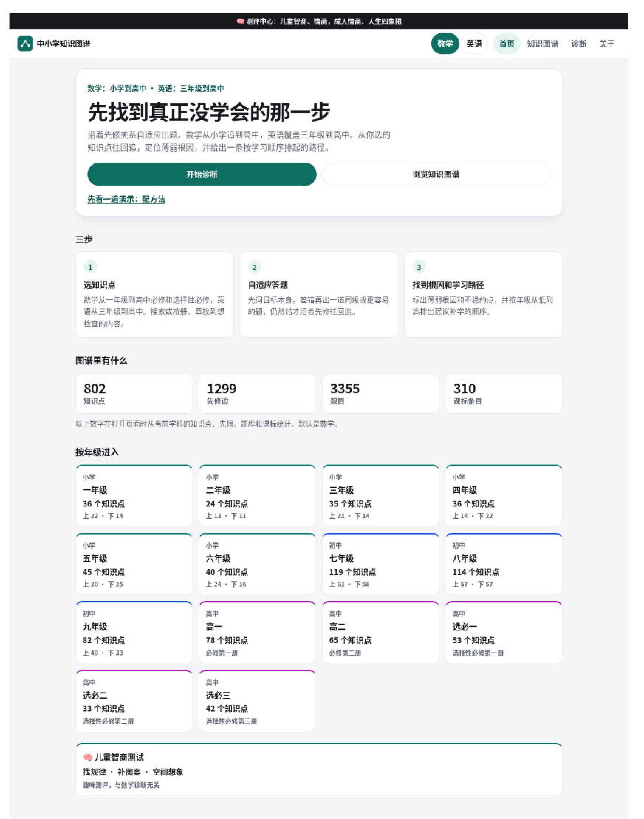Click the step 1 number badge
The height and width of the screenshot is (819, 644).
point(90,267)
